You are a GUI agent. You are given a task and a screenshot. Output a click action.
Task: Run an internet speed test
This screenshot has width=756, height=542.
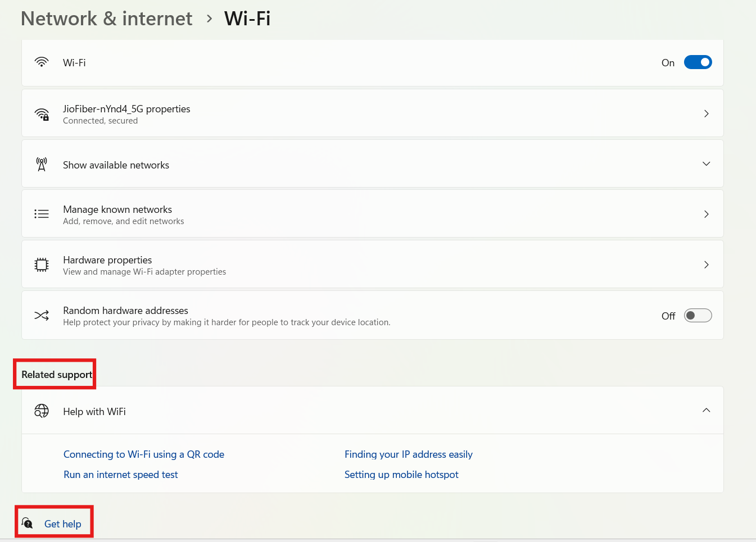click(x=120, y=474)
